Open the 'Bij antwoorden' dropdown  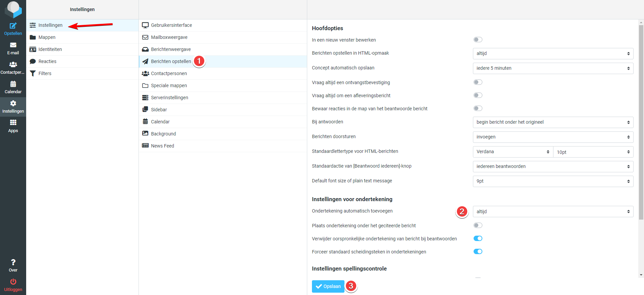[x=553, y=122]
